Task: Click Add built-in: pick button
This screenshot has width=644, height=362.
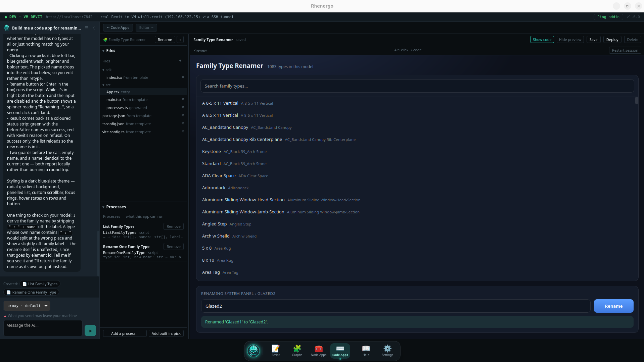Action: click(x=166, y=333)
